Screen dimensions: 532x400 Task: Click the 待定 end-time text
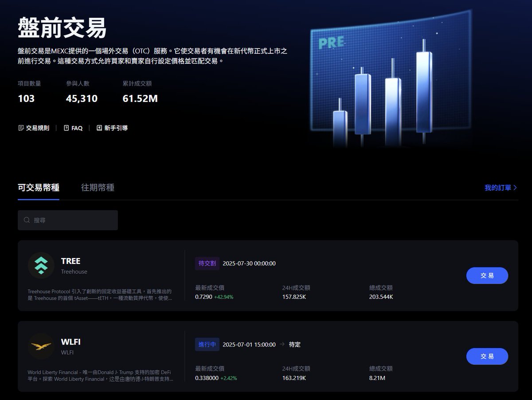pyautogui.click(x=295, y=345)
